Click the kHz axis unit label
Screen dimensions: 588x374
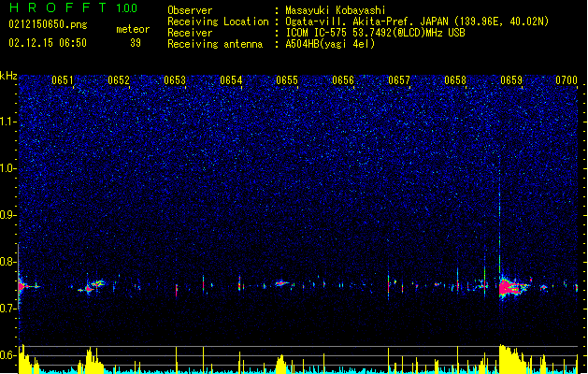pyautogui.click(x=8, y=76)
